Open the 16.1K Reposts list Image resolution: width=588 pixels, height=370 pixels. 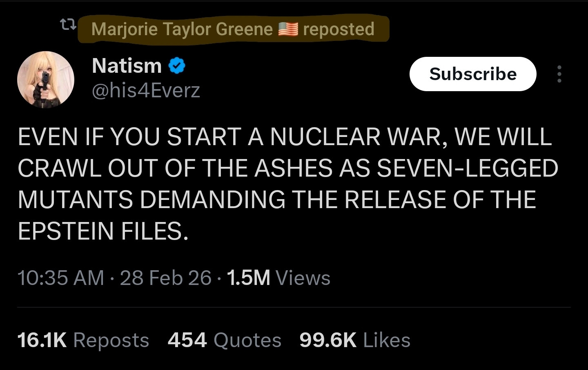pos(83,340)
